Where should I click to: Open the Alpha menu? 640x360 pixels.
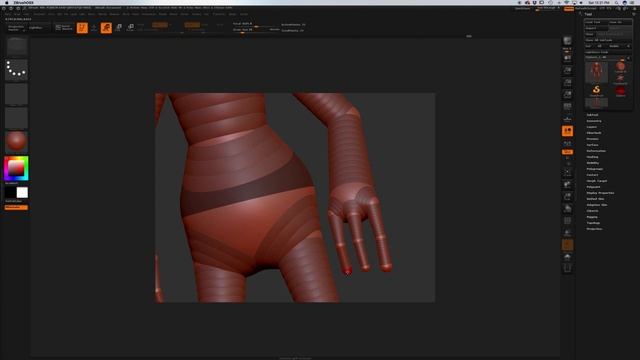pos(8,14)
